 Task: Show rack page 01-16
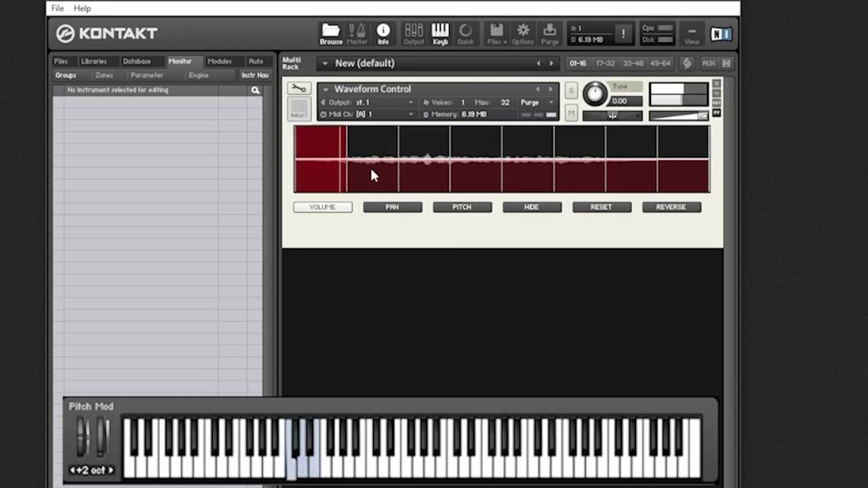pyautogui.click(x=578, y=63)
